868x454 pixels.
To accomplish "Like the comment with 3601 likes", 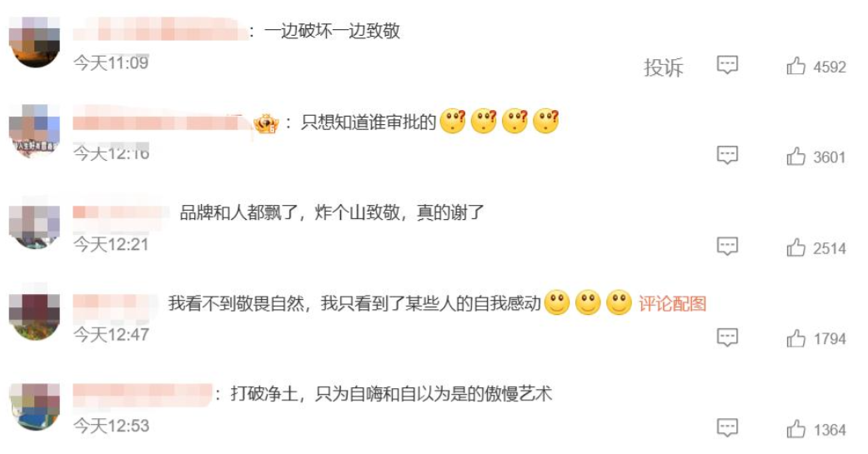I will point(795,157).
